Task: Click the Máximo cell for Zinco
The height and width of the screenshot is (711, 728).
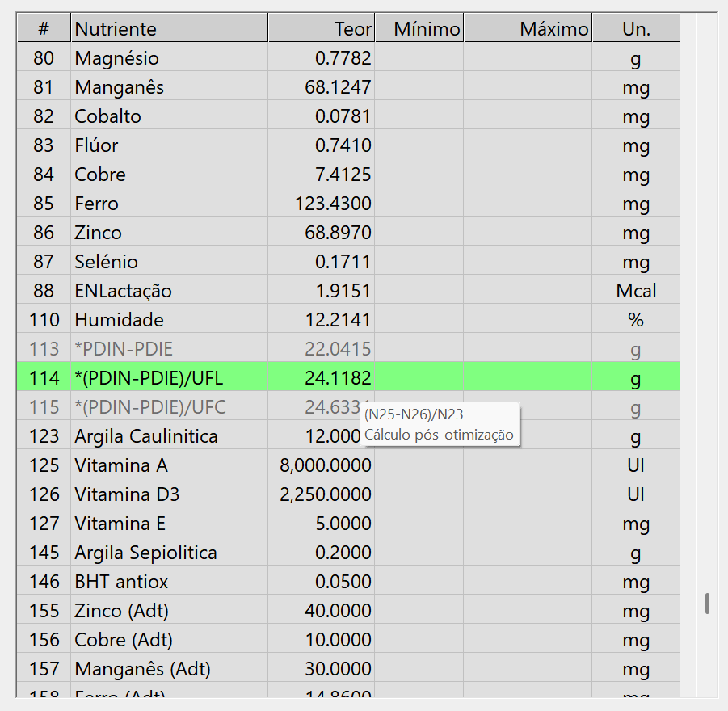Action: click(528, 233)
